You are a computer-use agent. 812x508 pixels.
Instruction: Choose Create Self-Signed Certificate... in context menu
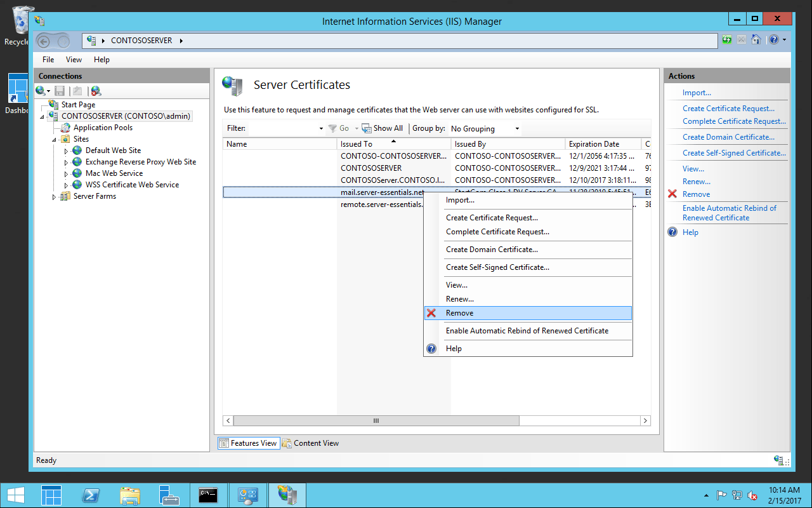coord(528,267)
